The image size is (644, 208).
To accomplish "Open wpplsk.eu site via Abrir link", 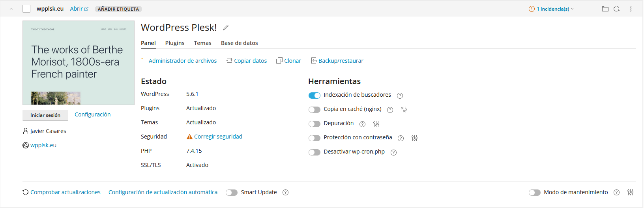I will pos(79,9).
